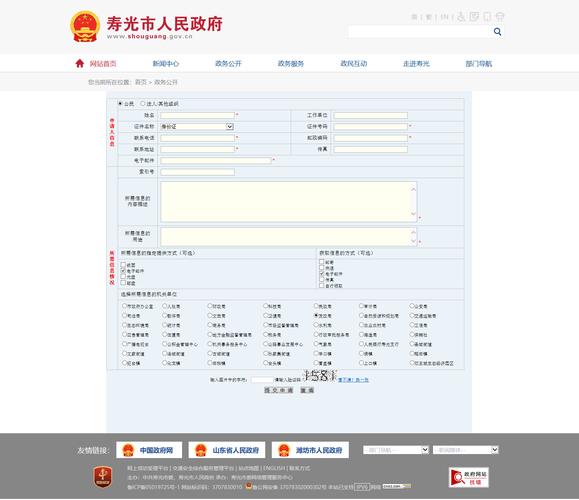Open 政民互动 navigation item
Viewport: 579px width, 500px height.
pyautogui.click(x=354, y=64)
